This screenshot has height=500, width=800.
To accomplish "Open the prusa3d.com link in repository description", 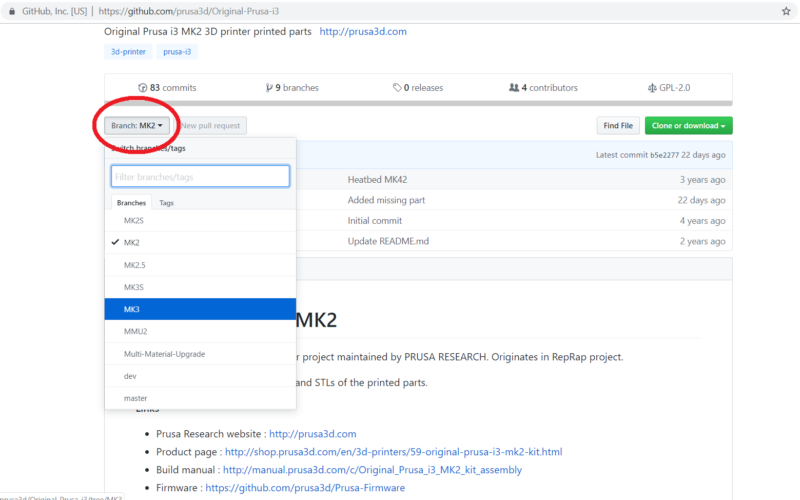I will (x=363, y=31).
